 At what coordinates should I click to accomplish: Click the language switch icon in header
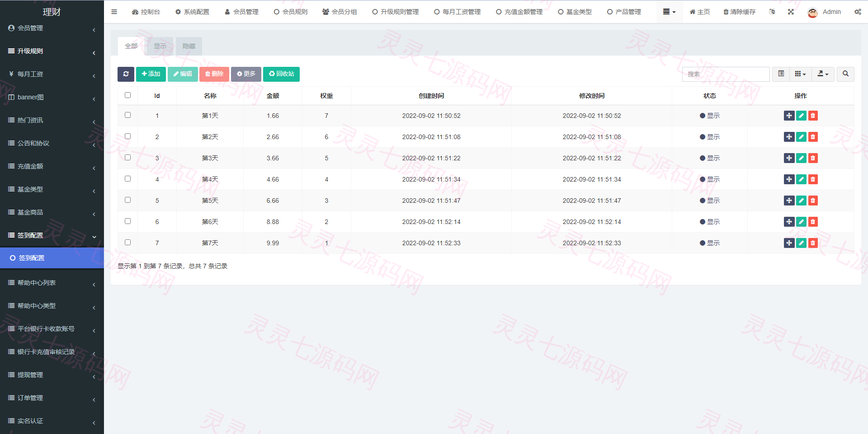[772, 12]
